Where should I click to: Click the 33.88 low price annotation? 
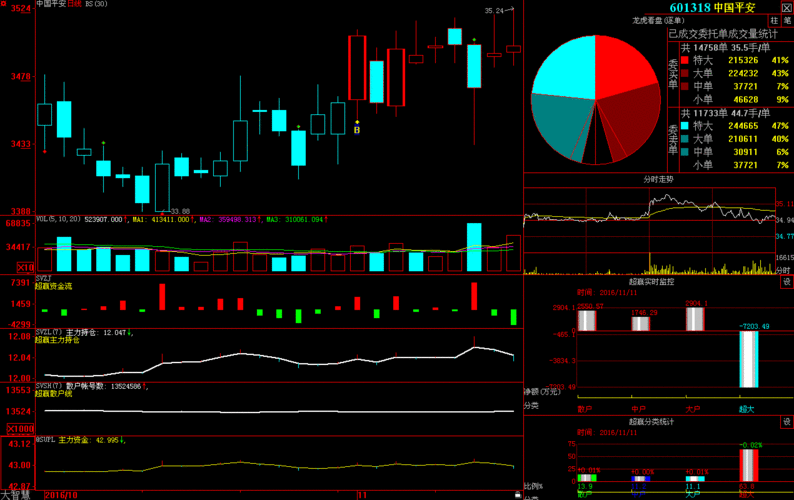coord(180,211)
